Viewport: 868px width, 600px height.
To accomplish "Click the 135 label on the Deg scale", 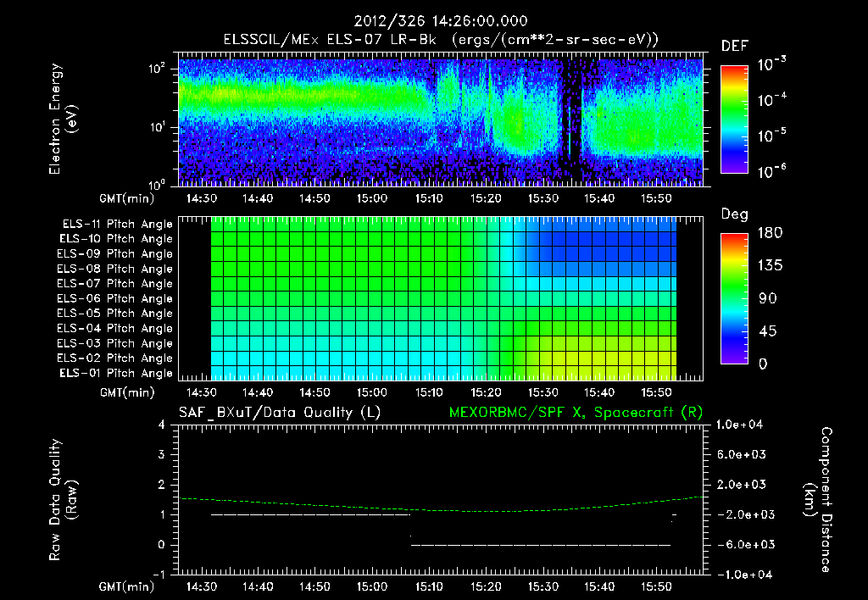I will coord(770,266).
